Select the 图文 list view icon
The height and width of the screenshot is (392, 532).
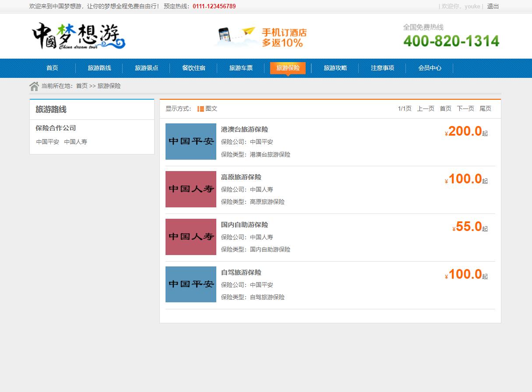(x=201, y=109)
